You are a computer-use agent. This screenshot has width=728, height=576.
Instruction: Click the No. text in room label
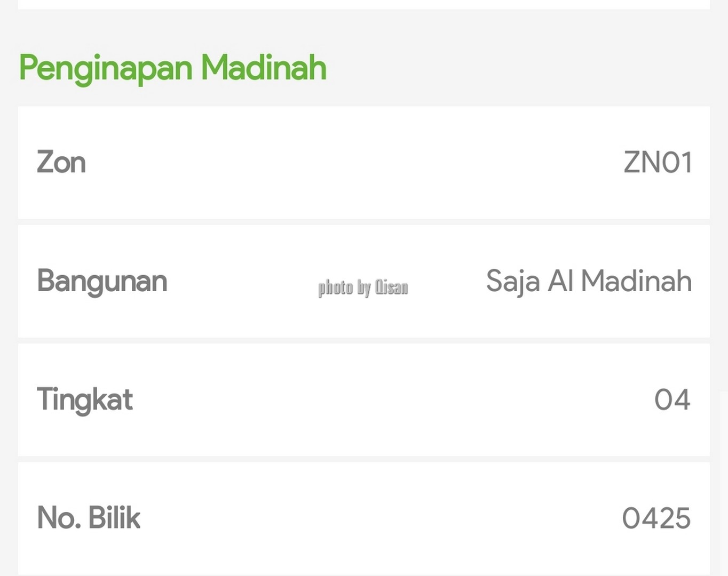pyautogui.click(x=59, y=518)
